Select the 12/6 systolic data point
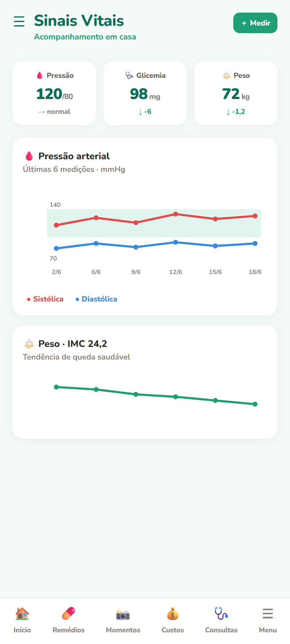This screenshot has width=290, height=644. [176, 214]
